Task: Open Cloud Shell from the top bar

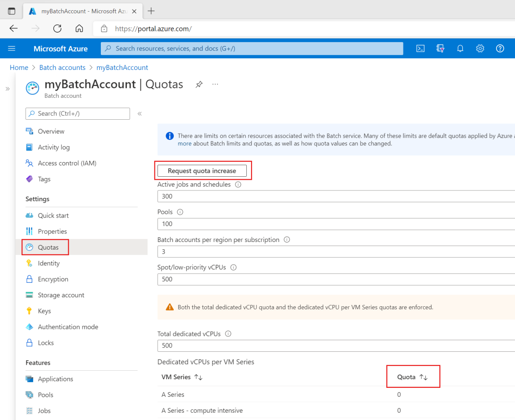Action: pos(420,48)
